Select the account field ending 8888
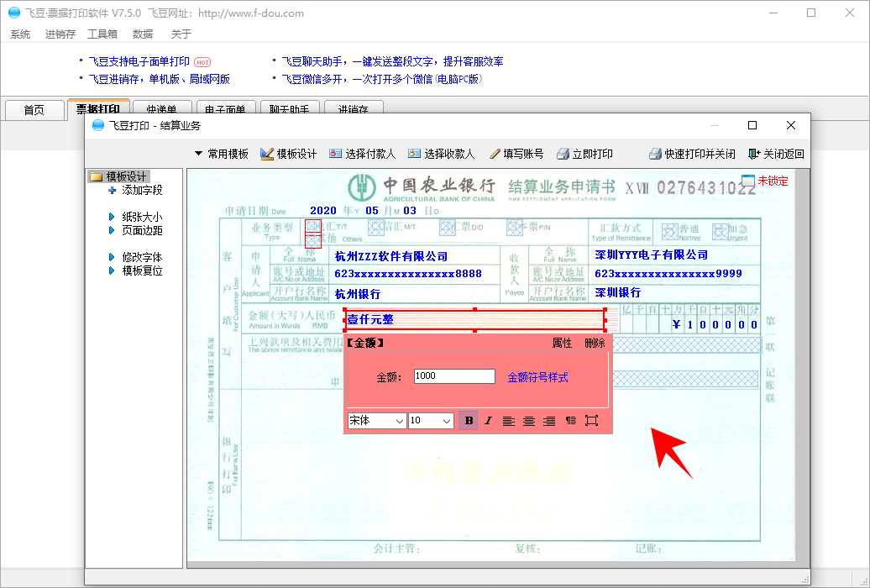870x588 pixels. [408, 274]
